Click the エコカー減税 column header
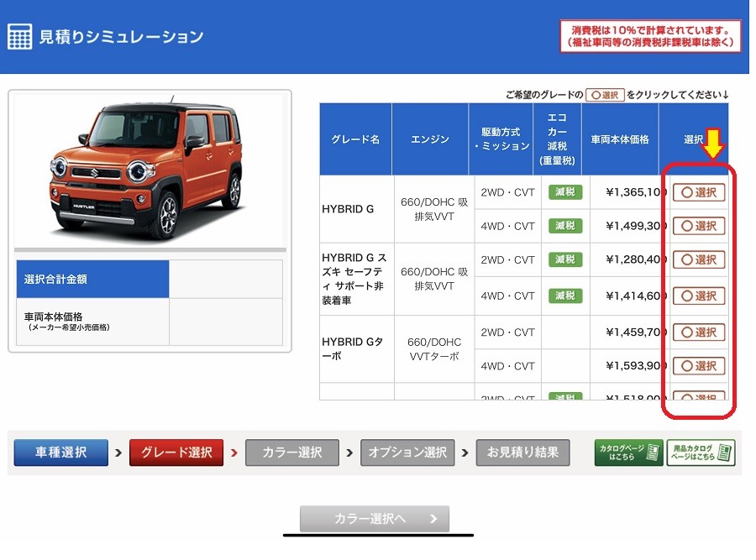The width and height of the screenshot is (756, 560). pos(558,139)
